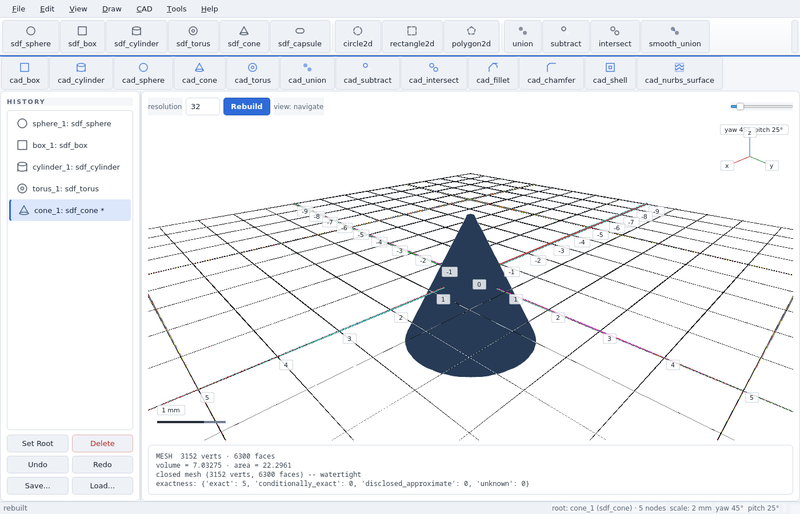Screen dimensions: 800x514
Task: Select the sdf_box tool
Action: click(x=82, y=37)
